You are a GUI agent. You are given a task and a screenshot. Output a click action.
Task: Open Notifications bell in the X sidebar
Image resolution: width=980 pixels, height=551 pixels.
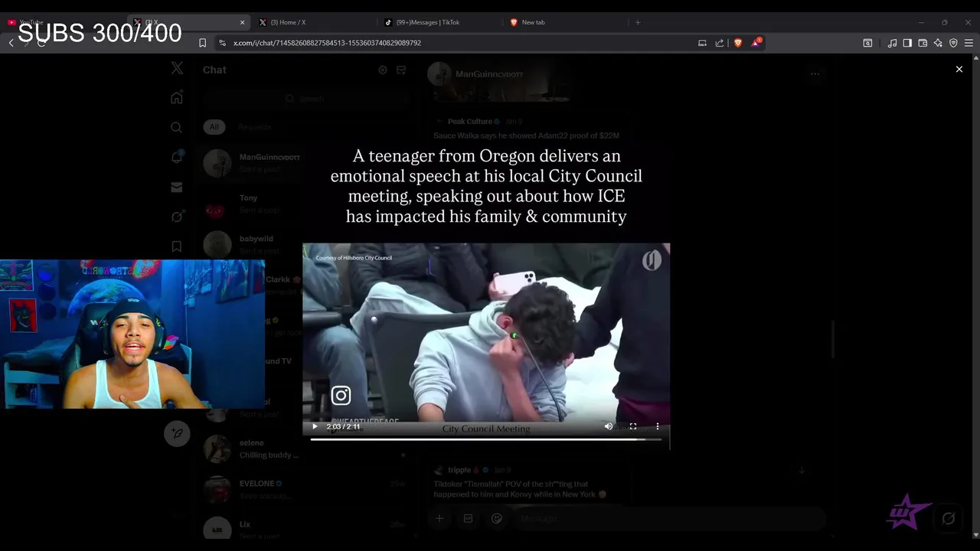point(177,157)
